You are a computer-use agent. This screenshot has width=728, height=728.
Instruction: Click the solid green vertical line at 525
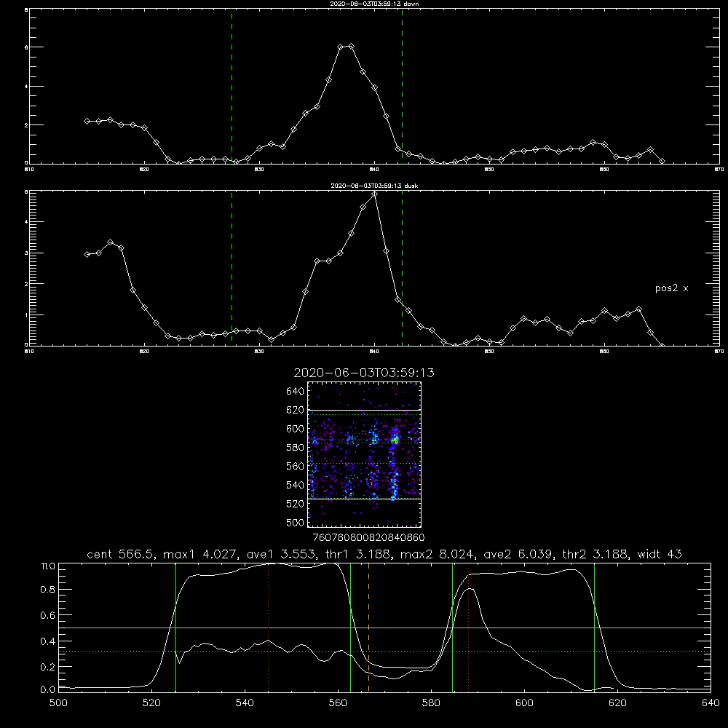[x=175, y=628]
